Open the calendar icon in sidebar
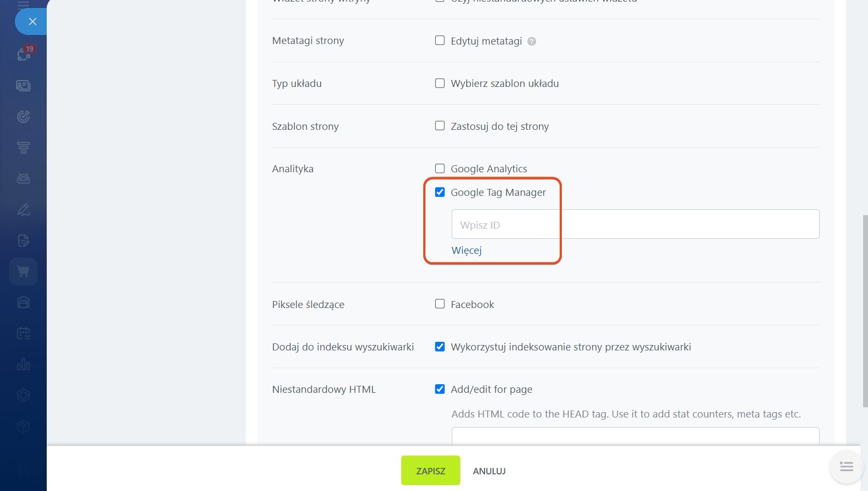 tap(23, 333)
